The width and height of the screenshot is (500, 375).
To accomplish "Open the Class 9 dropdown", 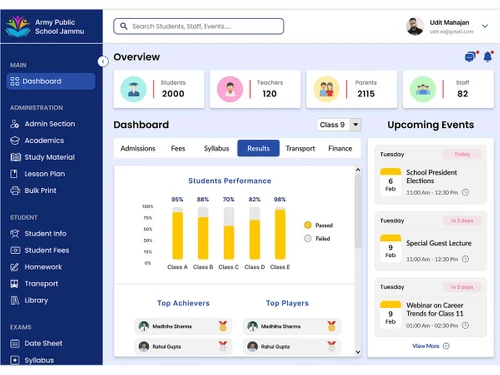I will [338, 125].
